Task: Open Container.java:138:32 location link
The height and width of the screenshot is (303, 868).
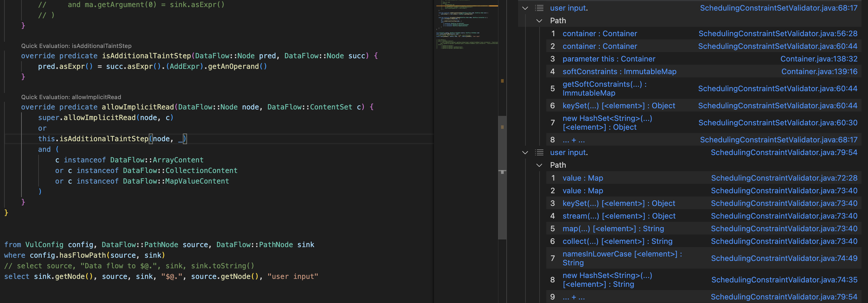Action: pyautogui.click(x=819, y=59)
